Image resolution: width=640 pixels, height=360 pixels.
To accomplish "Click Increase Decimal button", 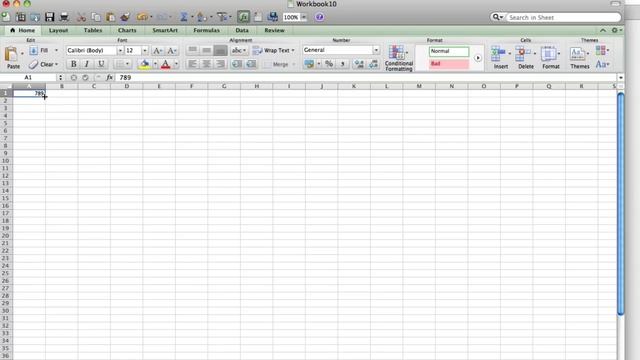I will click(x=359, y=64).
